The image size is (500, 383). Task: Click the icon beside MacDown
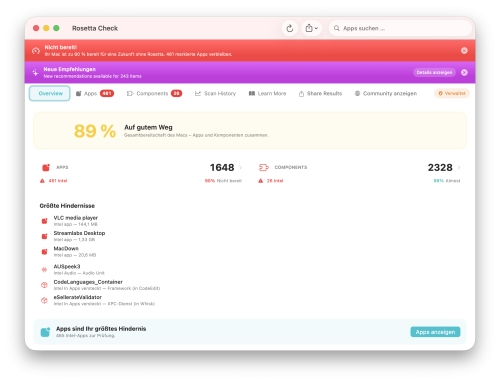click(44, 251)
